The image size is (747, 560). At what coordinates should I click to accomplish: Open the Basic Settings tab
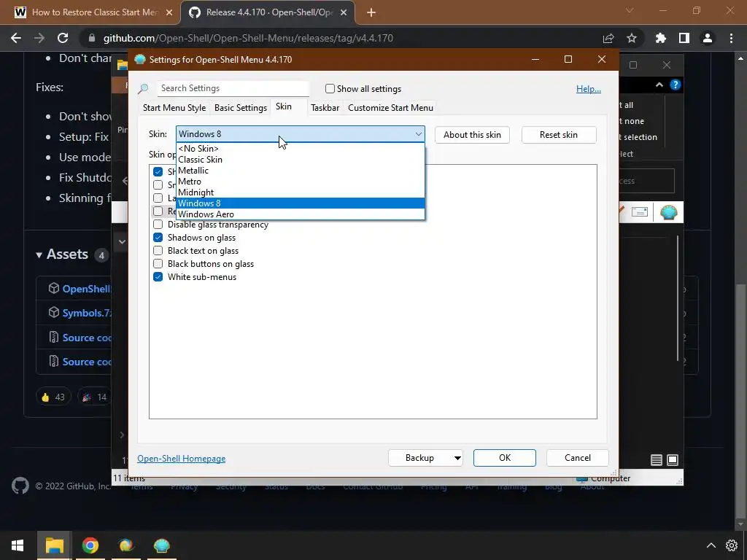[x=241, y=108]
